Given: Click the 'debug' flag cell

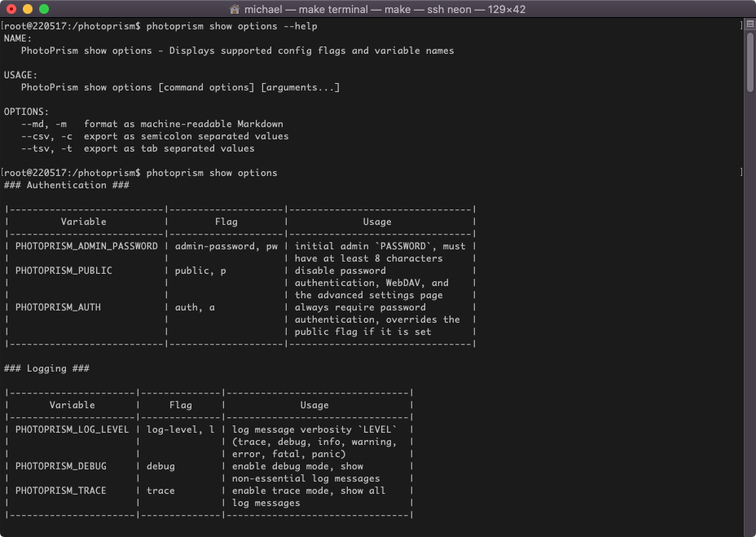Looking at the screenshot, I should point(160,466).
